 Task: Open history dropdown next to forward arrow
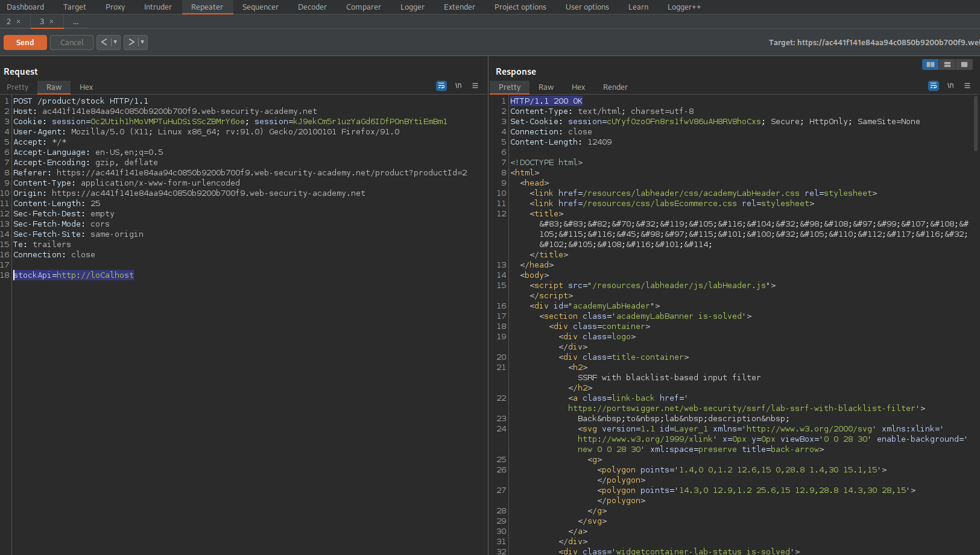coord(142,42)
